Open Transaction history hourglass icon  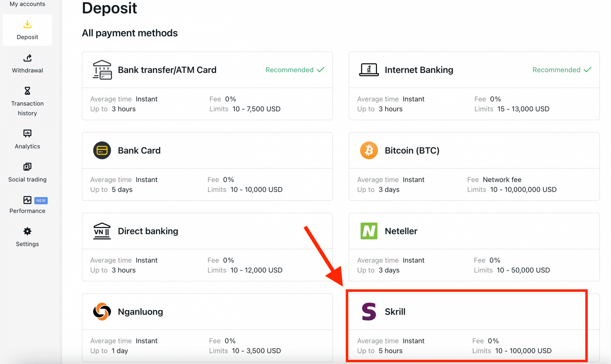pyautogui.click(x=27, y=91)
